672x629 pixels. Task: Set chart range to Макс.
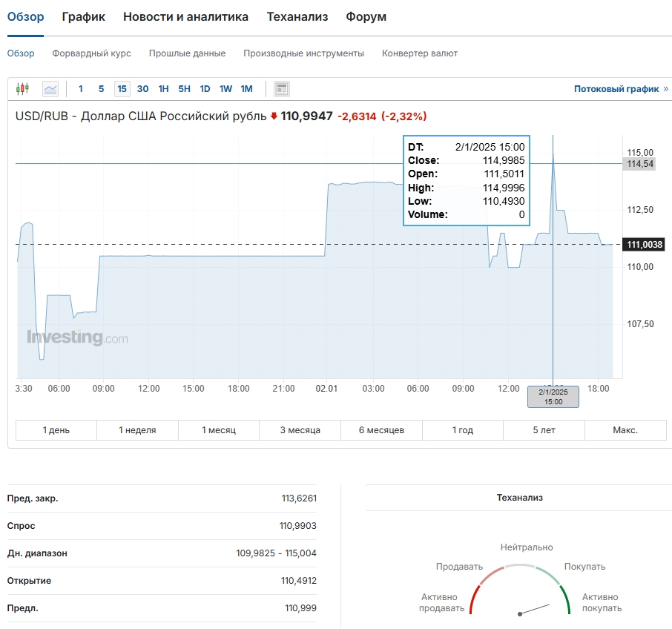coord(625,429)
